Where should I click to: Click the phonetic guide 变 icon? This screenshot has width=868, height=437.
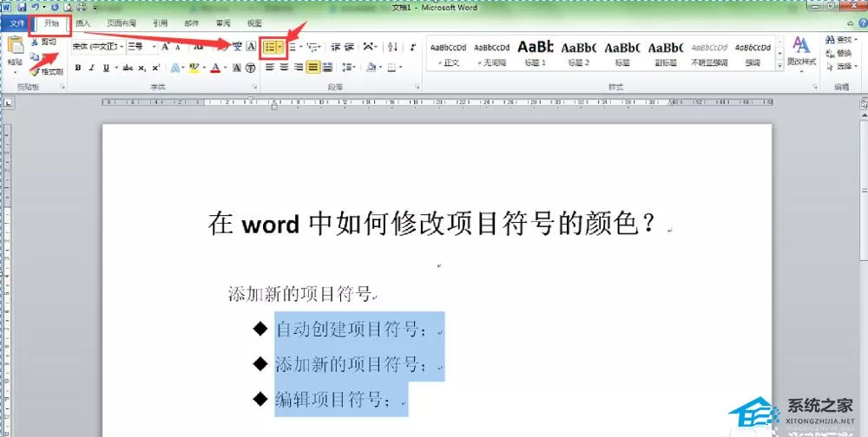pos(238,47)
